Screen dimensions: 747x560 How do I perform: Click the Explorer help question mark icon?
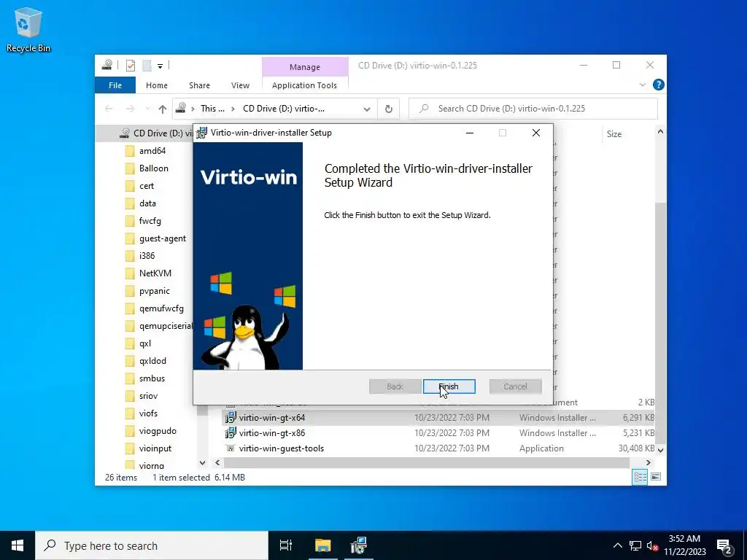(659, 85)
